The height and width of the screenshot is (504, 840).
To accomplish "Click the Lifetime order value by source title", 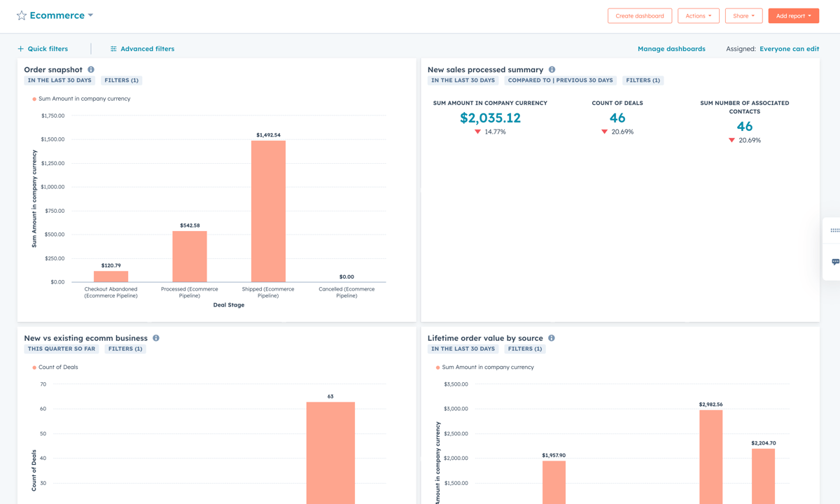I will tap(485, 338).
